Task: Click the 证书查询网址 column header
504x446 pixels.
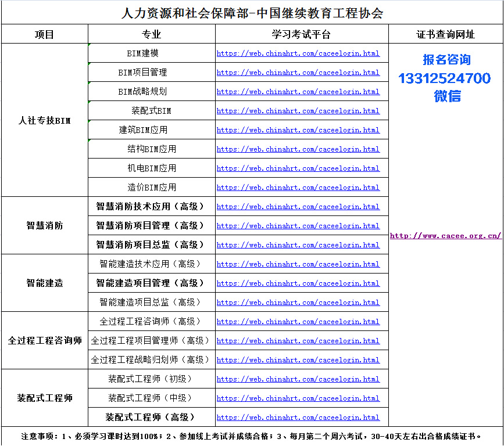Action: coord(446,34)
